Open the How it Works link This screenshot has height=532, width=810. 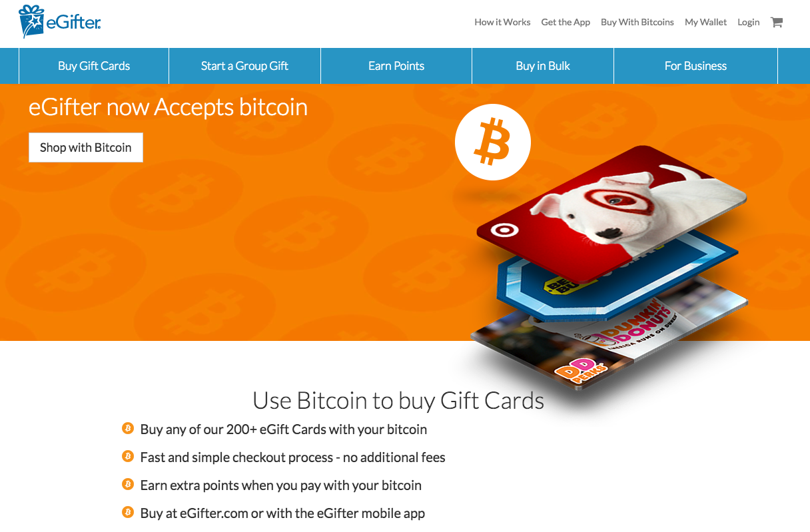(502, 22)
